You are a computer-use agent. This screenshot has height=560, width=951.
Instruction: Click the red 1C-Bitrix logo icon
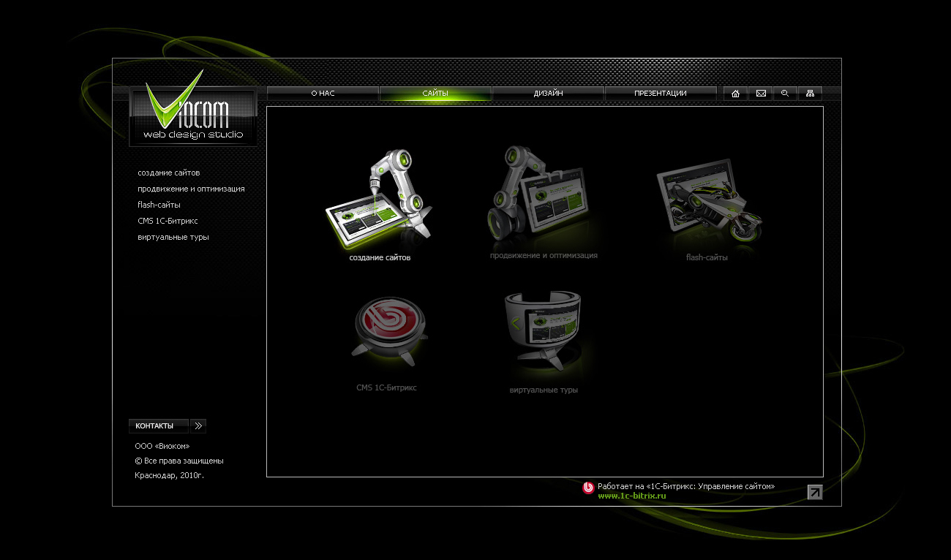(x=587, y=486)
